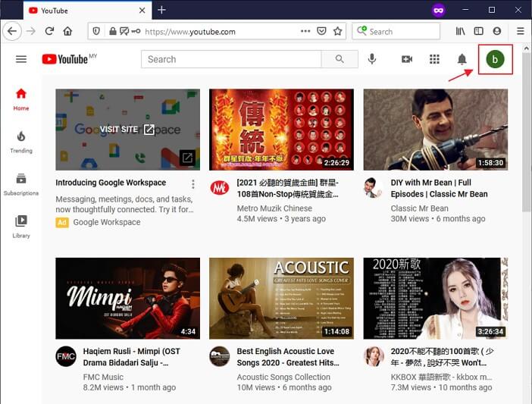Open the Firefox application menu
The width and height of the screenshot is (532, 404).
(x=521, y=31)
